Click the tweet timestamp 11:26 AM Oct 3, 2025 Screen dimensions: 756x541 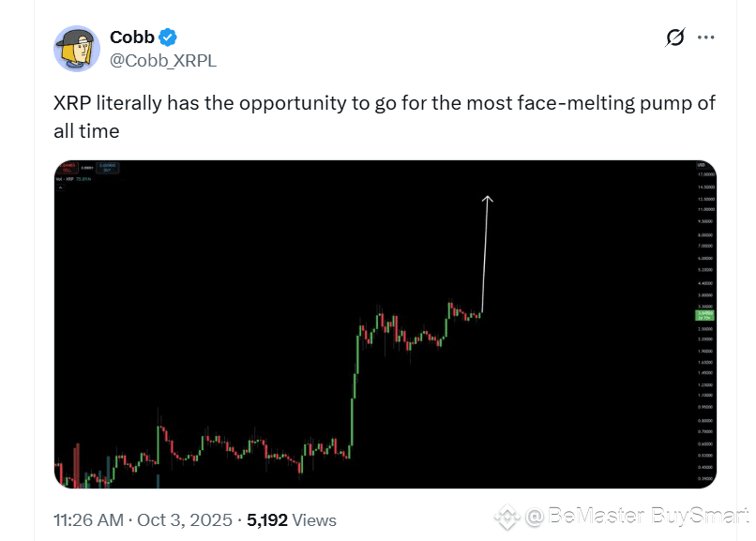(x=143, y=520)
